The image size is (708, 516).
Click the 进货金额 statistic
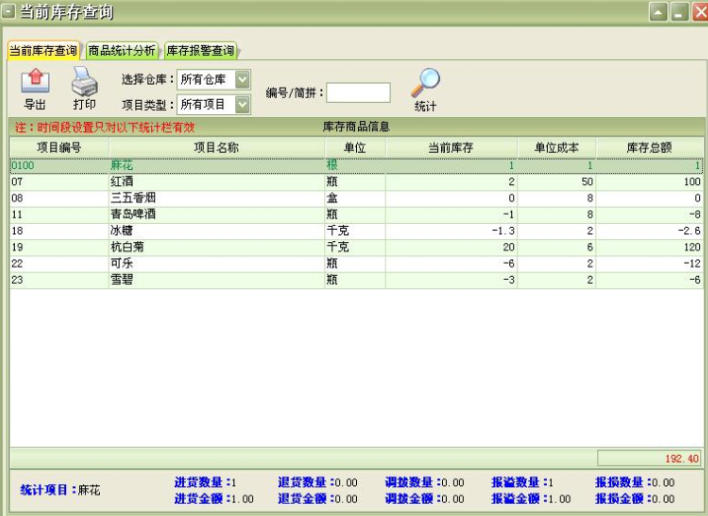pyautogui.click(x=214, y=498)
